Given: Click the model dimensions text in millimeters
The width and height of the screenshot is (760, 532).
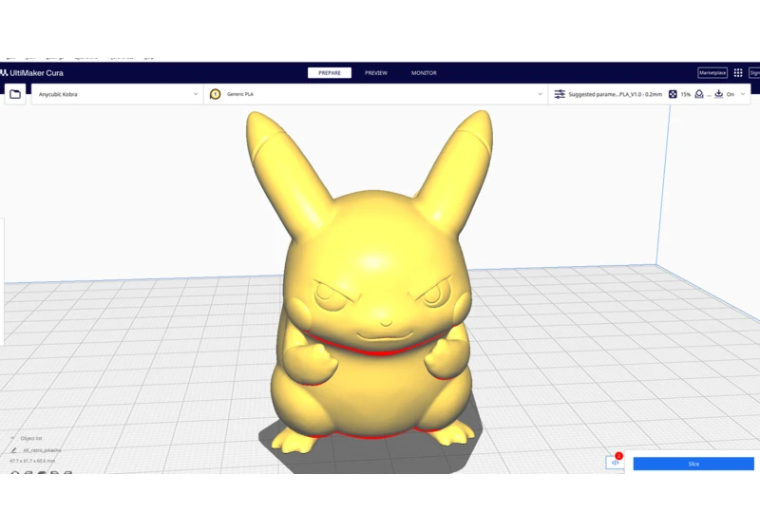Looking at the screenshot, I should coord(32,461).
